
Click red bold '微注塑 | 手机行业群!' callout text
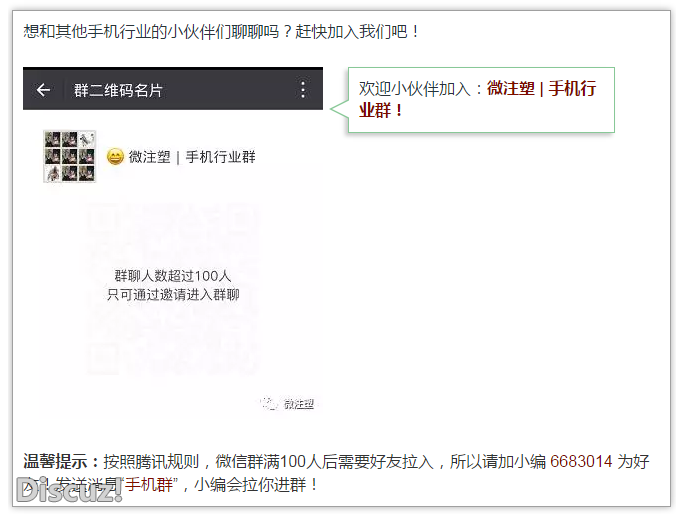(477, 99)
